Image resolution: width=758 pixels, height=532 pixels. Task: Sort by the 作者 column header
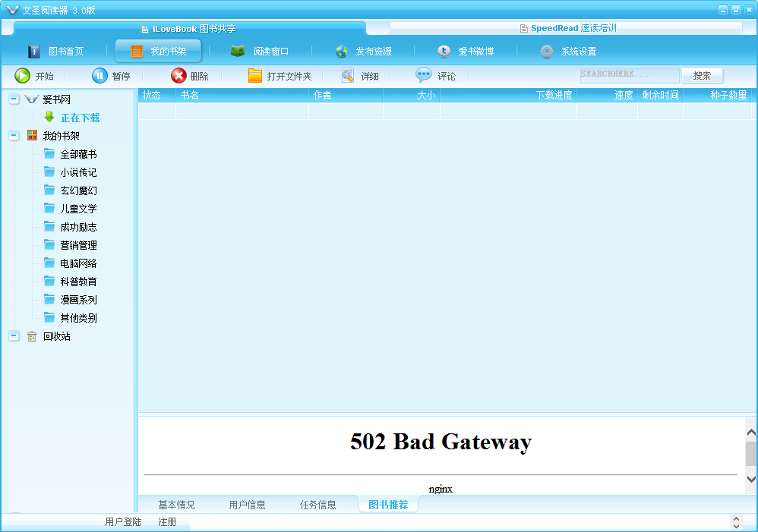coord(346,95)
